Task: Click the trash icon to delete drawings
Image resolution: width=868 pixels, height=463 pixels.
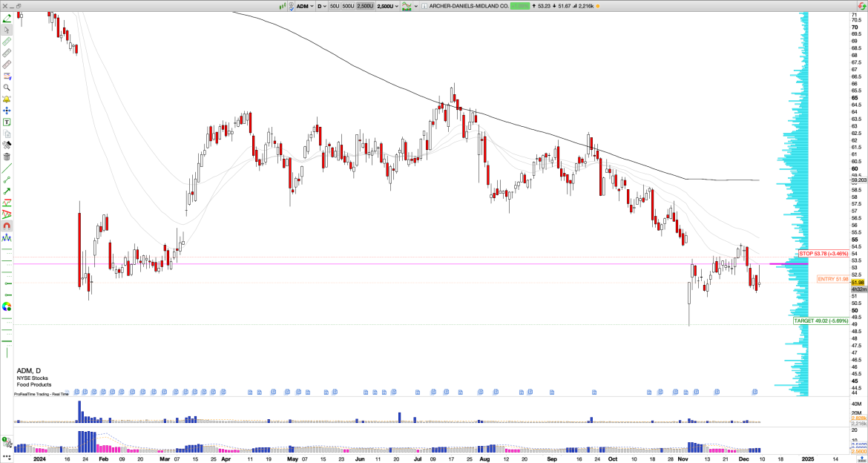Action: [6, 154]
